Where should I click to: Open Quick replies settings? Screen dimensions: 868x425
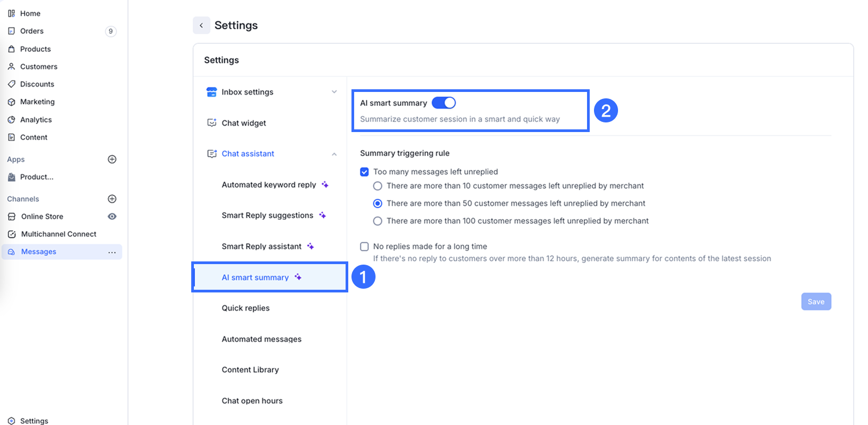click(x=246, y=308)
